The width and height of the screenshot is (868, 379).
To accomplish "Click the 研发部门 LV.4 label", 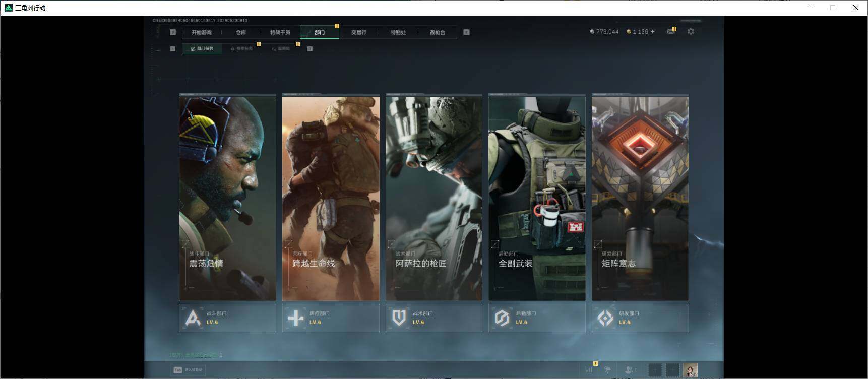I will 625,323.
